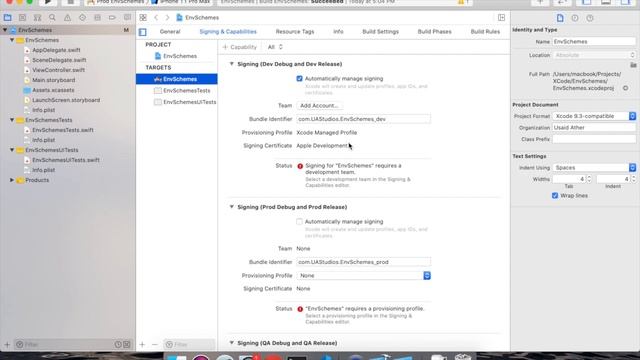
Task: Collapse the Signing (Dev Debug and Dev Release) section
Action: 231,64
